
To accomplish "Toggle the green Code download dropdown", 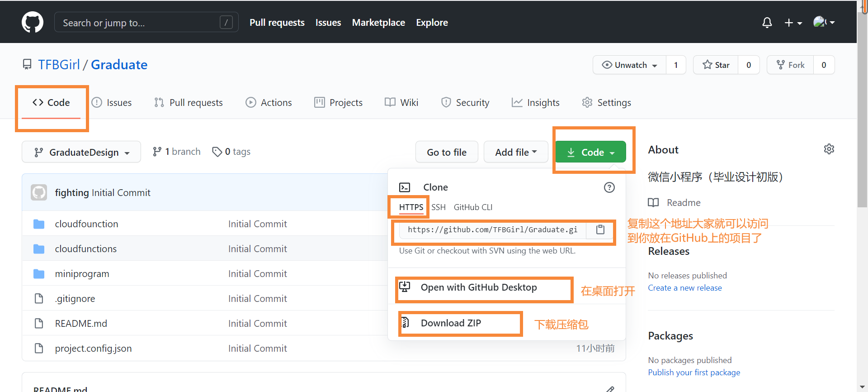I will click(590, 152).
